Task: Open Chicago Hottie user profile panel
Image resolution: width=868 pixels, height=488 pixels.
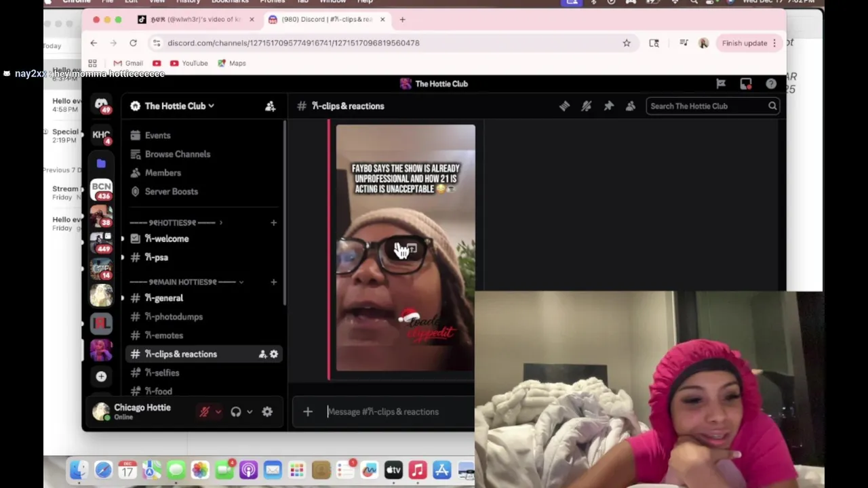Action: pyautogui.click(x=141, y=411)
